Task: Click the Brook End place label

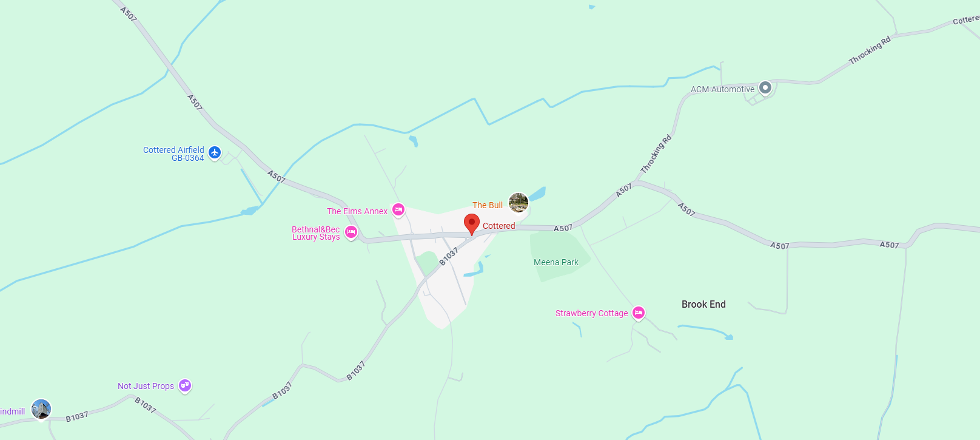Action: [703, 305]
